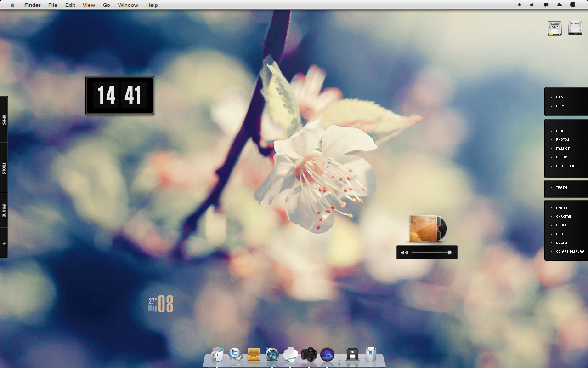The width and height of the screenshot is (588, 368).
Task: Open the IPHONE side tab
Action: [x=4, y=210]
